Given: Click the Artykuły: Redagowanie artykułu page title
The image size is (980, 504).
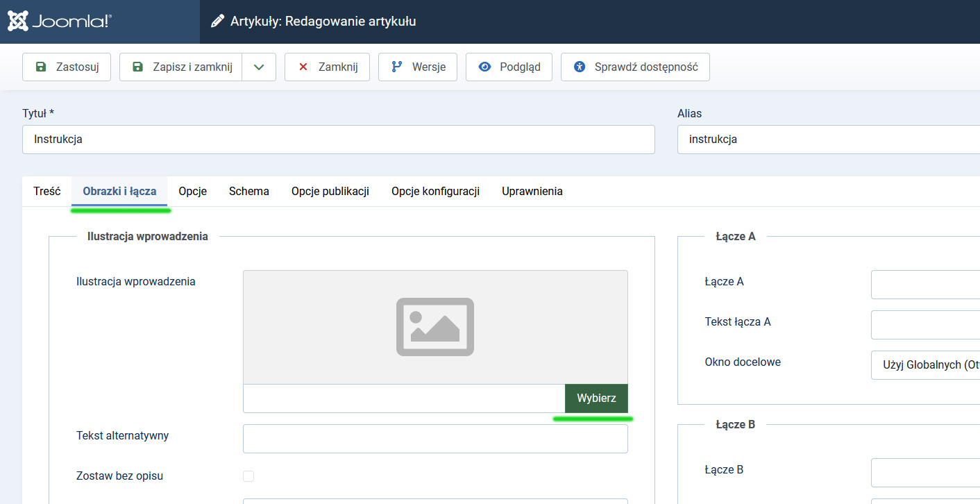Looking at the screenshot, I should pyautogui.click(x=323, y=22).
